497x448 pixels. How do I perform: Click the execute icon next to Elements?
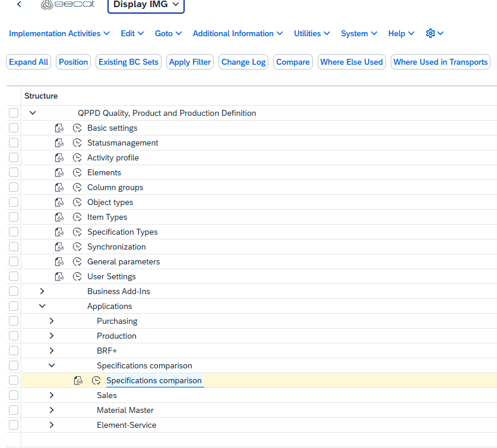tap(77, 172)
